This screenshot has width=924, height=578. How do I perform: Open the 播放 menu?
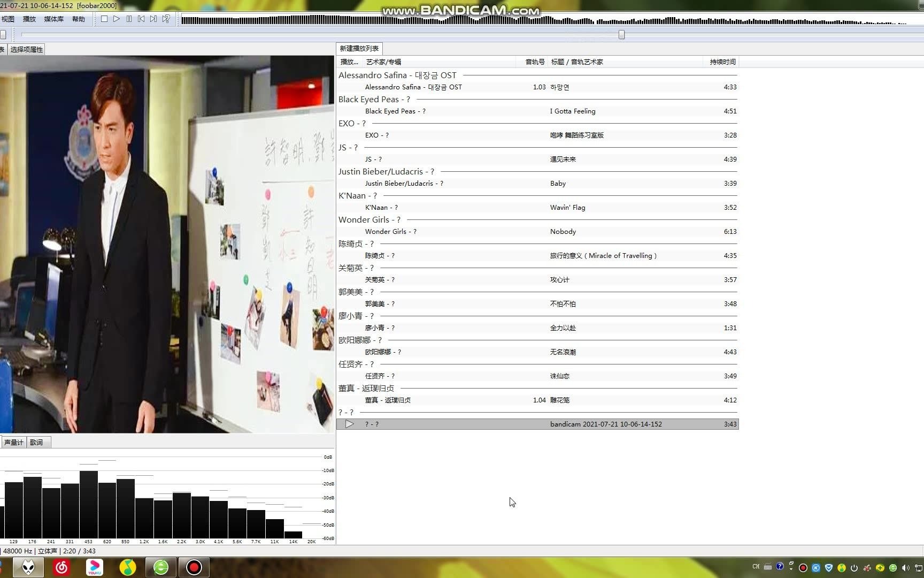pyautogui.click(x=29, y=19)
